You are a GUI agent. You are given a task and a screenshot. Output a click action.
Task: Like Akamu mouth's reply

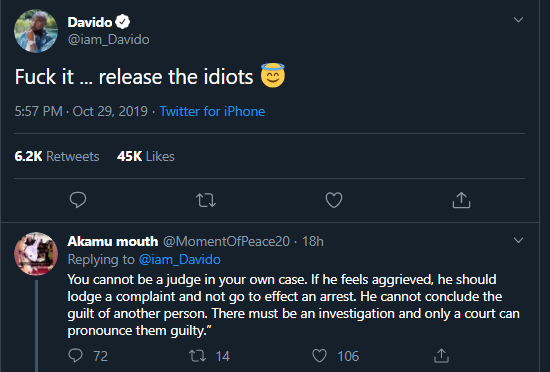[319, 356]
